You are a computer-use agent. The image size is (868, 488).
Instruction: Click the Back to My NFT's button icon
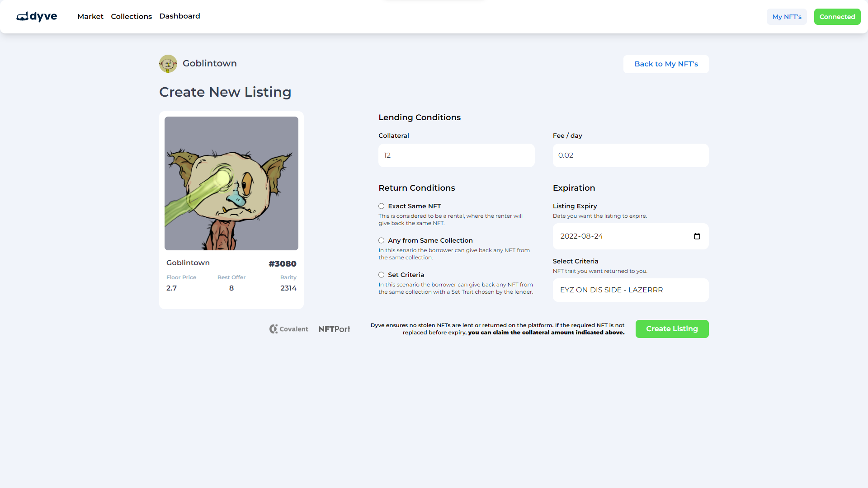[x=666, y=64]
